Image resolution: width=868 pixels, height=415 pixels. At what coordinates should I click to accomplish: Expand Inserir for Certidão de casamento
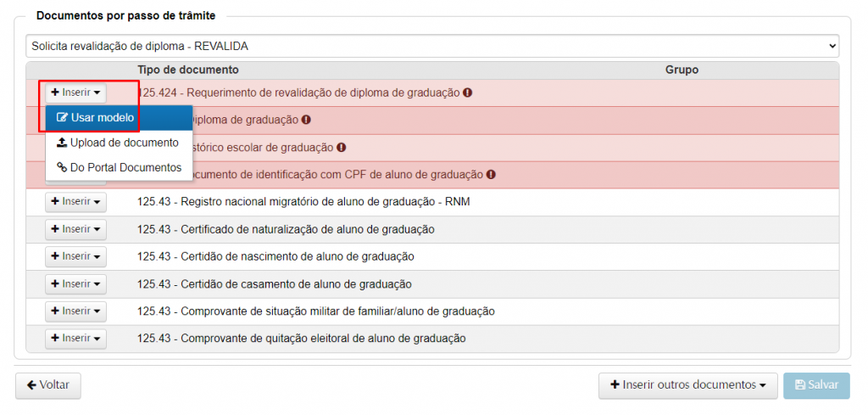coord(75,283)
